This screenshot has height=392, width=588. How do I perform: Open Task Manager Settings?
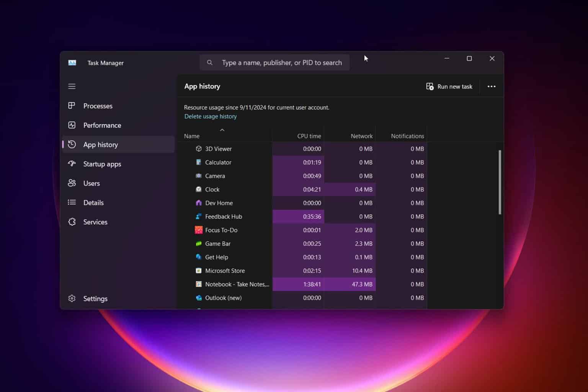click(118, 299)
